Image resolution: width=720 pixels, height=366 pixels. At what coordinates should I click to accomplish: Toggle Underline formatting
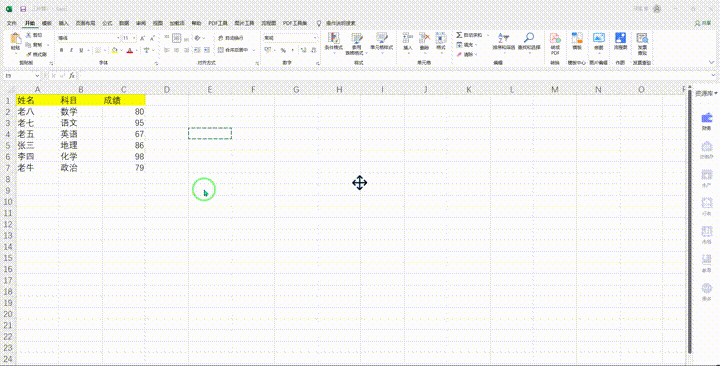click(81, 50)
